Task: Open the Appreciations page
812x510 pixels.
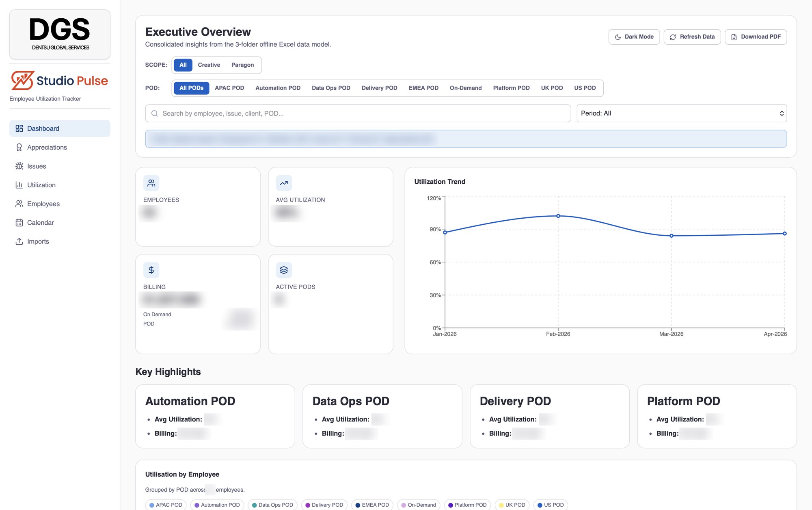Action: click(60, 147)
